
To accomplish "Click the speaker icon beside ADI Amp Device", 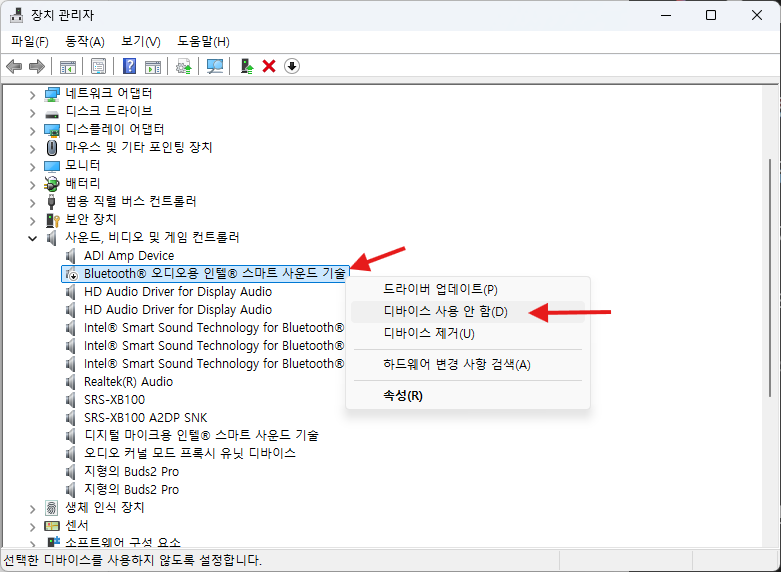I will pyautogui.click(x=71, y=256).
